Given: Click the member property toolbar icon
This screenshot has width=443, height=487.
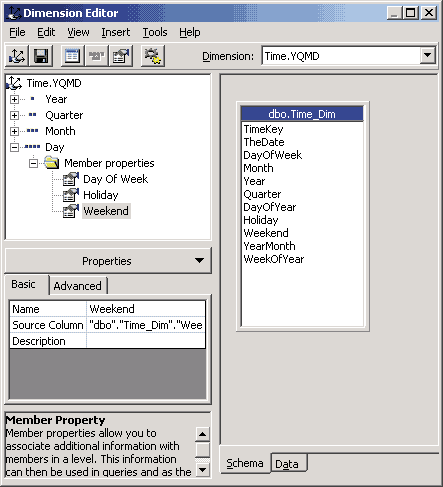Looking at the screenshot, I should click(x=121, y=56).
